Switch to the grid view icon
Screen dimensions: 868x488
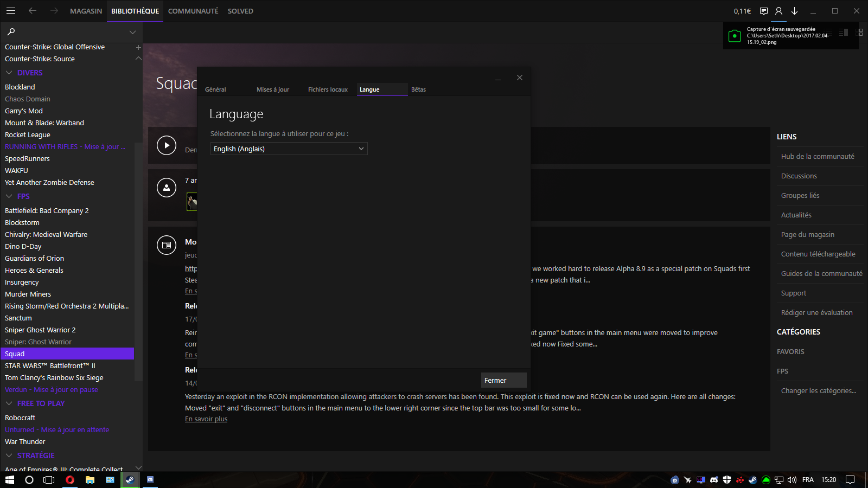(860, 33)
